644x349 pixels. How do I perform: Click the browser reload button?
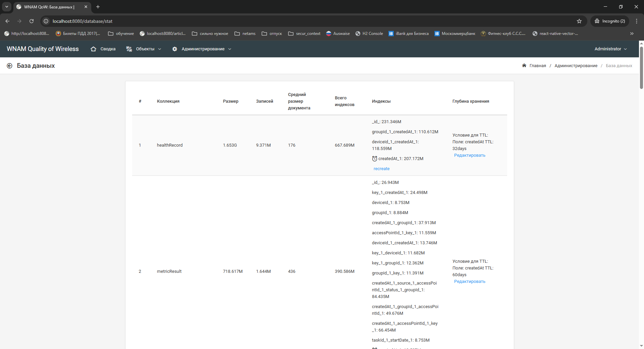point(32,21)
